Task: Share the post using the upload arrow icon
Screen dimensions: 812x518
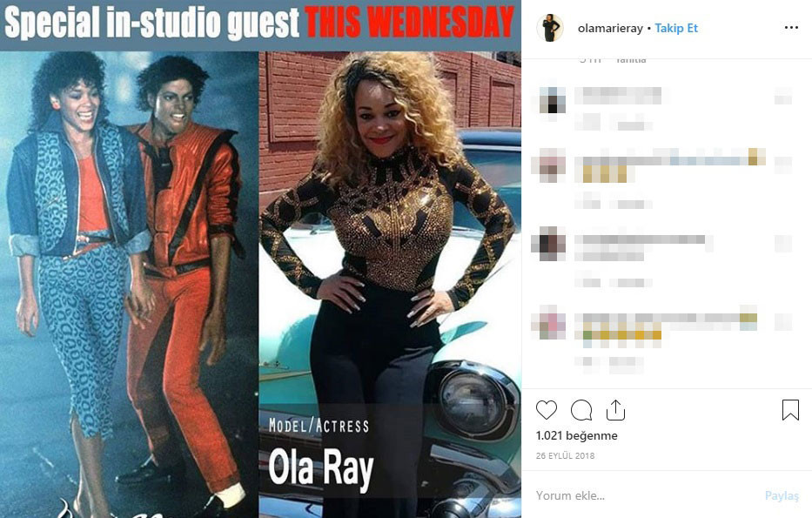Action: coord(615,410)
